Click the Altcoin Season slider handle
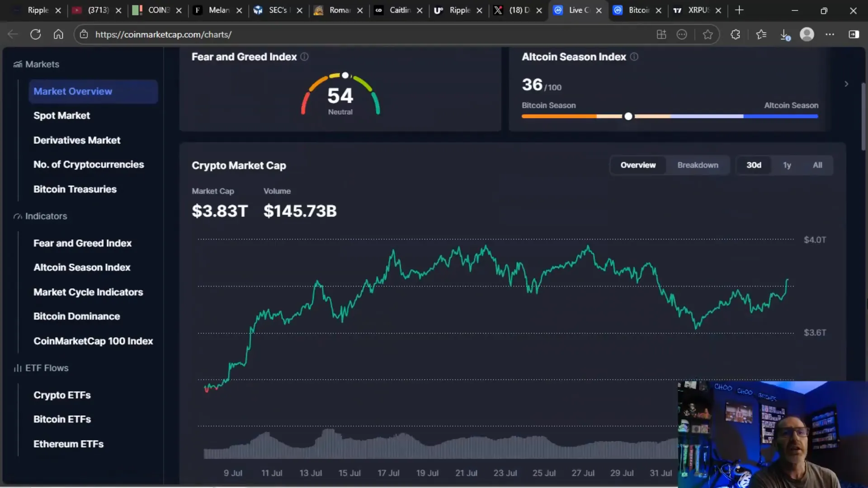Image resolution: width=868 pixels, height=488 pixels. (628, 117)
